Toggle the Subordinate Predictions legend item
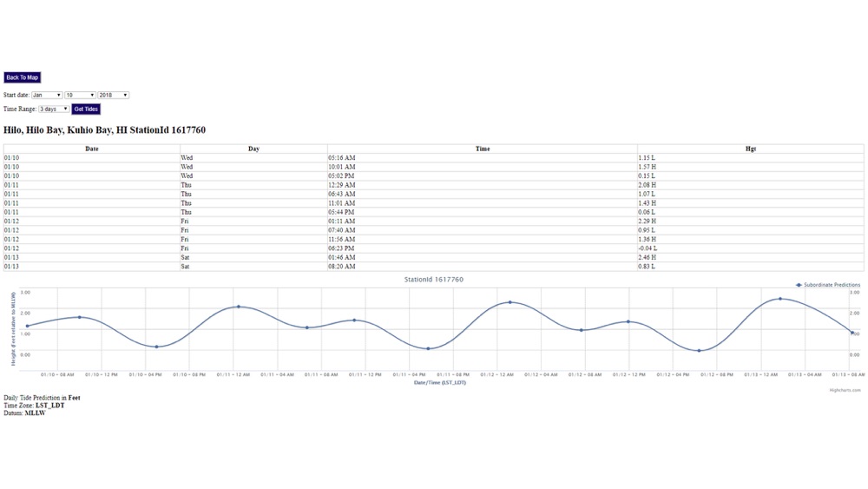The width and height of the screenshot is (868, 489). tap(828, 285)
